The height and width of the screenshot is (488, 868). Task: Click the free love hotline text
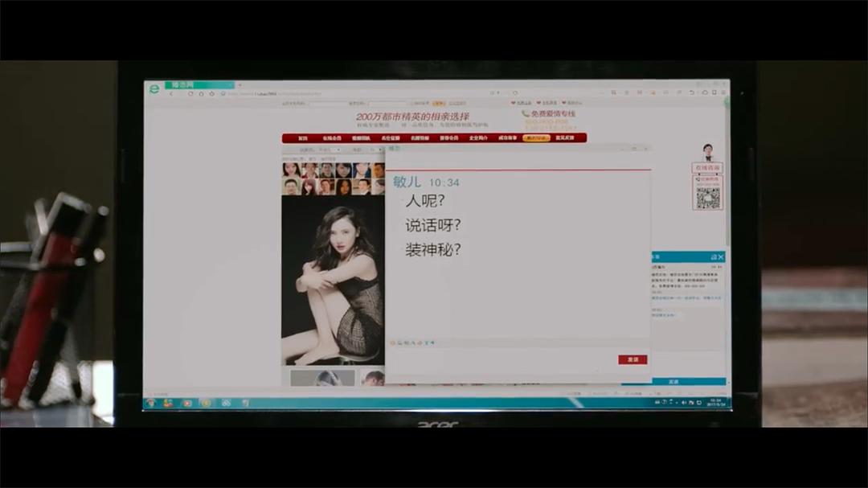point(552,113)
